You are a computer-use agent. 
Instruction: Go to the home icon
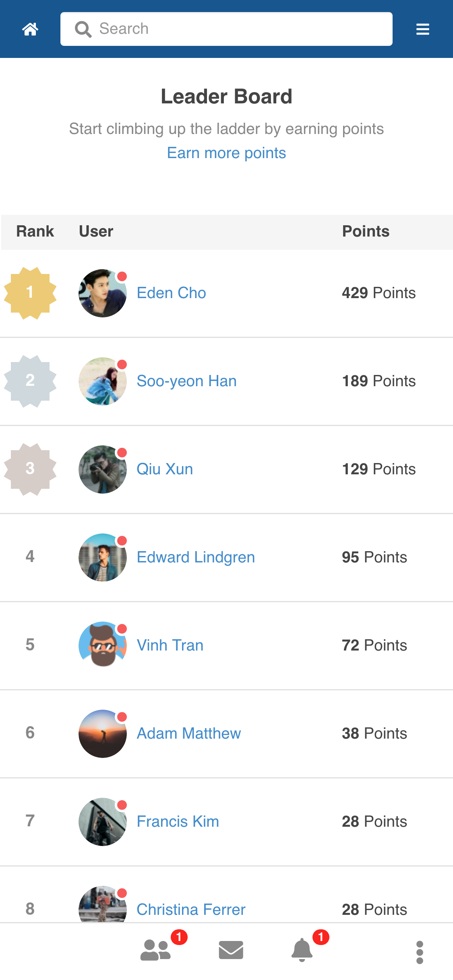(30, 29)
